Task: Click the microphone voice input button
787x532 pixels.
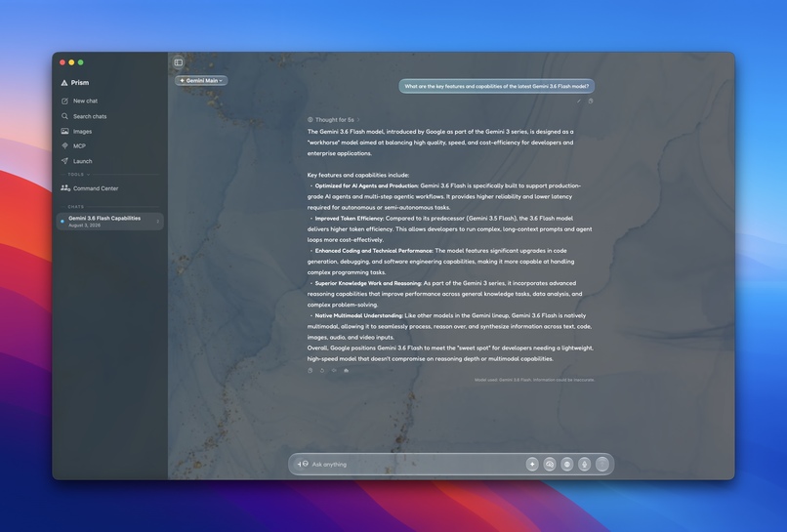Action: tap(584, 465)
